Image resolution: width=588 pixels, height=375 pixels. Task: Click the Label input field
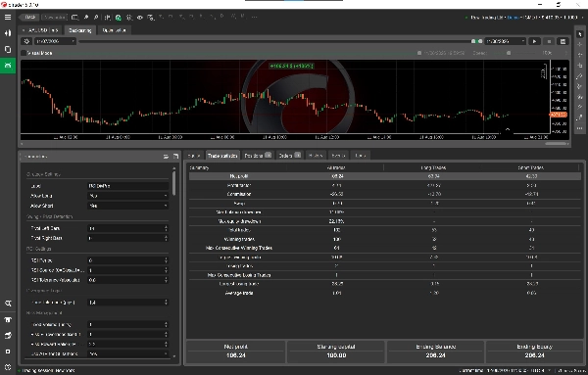tap(127, 186)
